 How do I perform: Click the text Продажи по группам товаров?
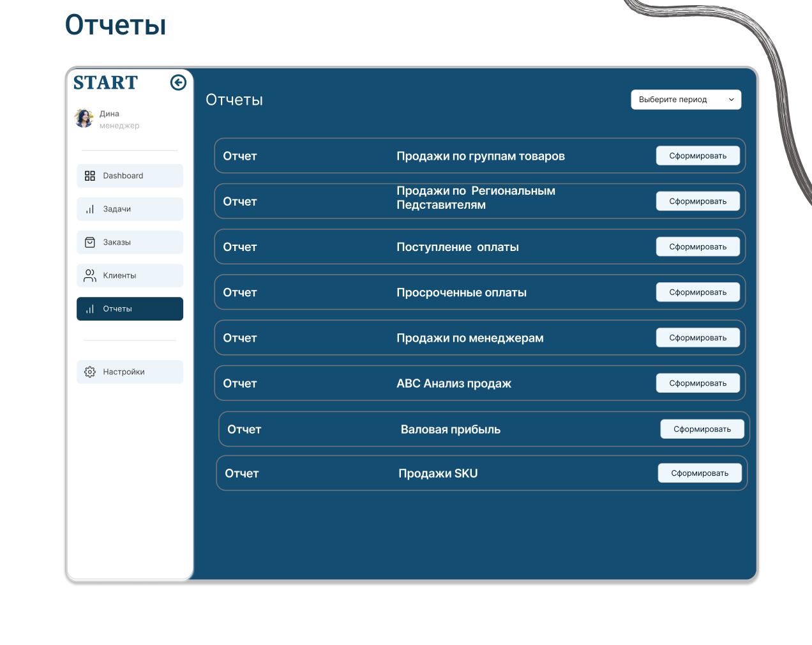tap(481, 156)
